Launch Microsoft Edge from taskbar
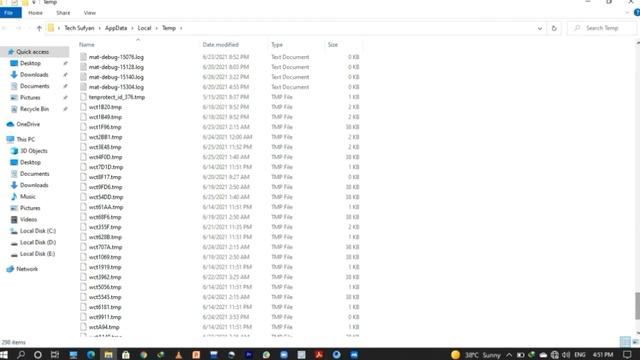 click(x=91, y=355)
